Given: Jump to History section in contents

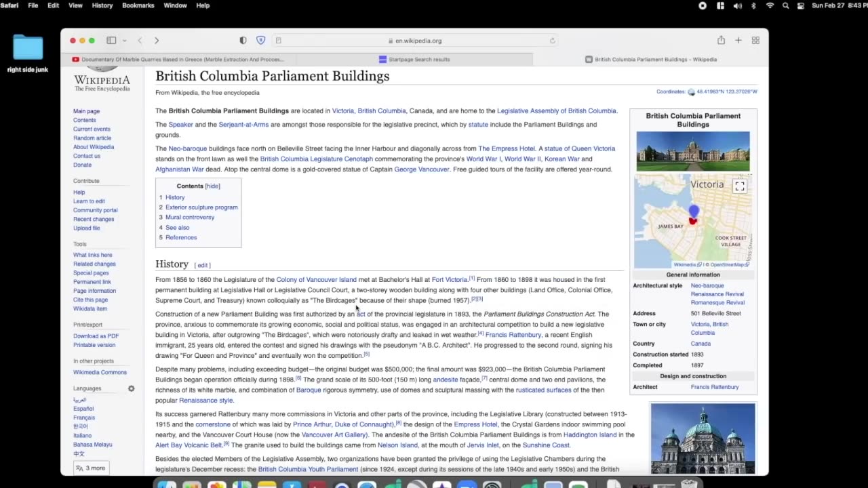Looking at the screenshot, I should tap(175, 197).
